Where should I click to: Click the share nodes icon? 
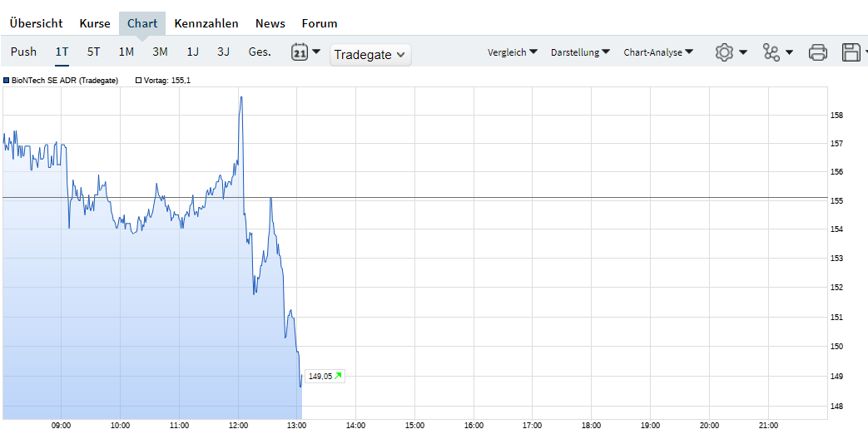coord(771,52)
